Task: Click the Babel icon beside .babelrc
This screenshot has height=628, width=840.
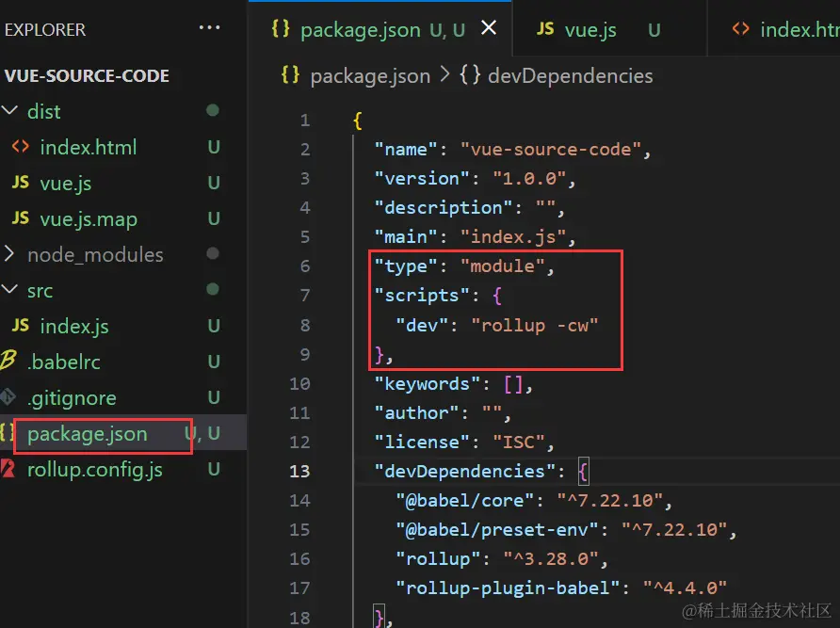Action: (x=8, y=360)
